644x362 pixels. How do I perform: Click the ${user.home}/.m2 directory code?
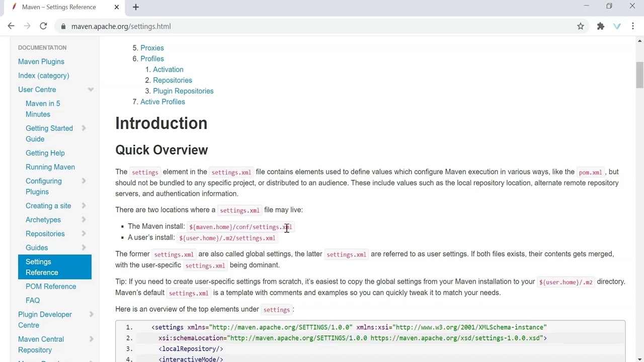[566, 282]
